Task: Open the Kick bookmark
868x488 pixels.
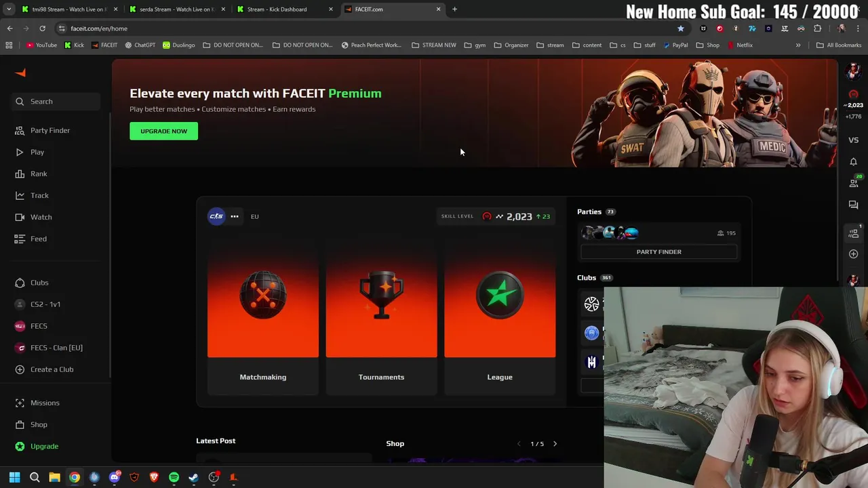Action: (x=74, y=45)
